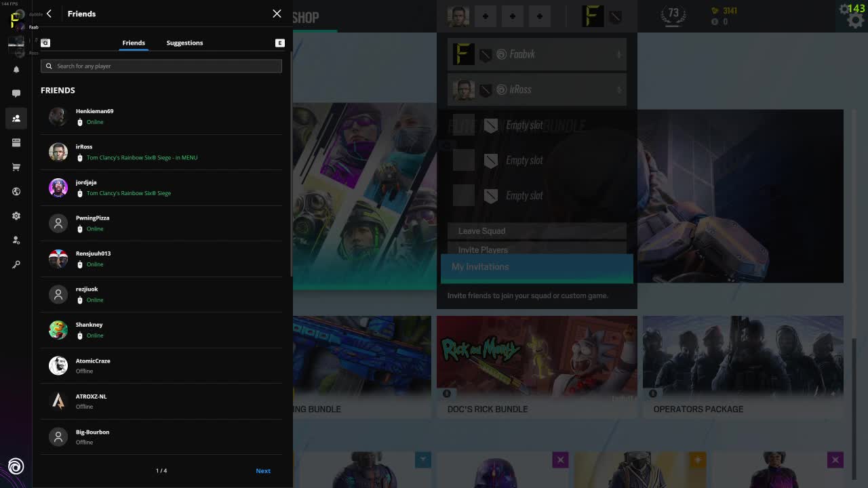Image resolution: width=868 pixels, height=488 pixels.
Task: Click the Next page link
Action: pyautogui.click(x=263, y=471)
